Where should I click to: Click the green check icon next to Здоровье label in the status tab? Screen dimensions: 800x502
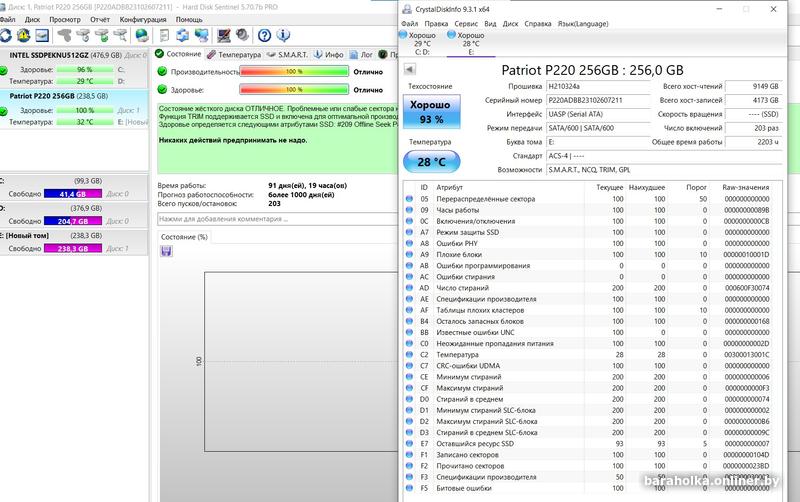click(x=162, y=89)
